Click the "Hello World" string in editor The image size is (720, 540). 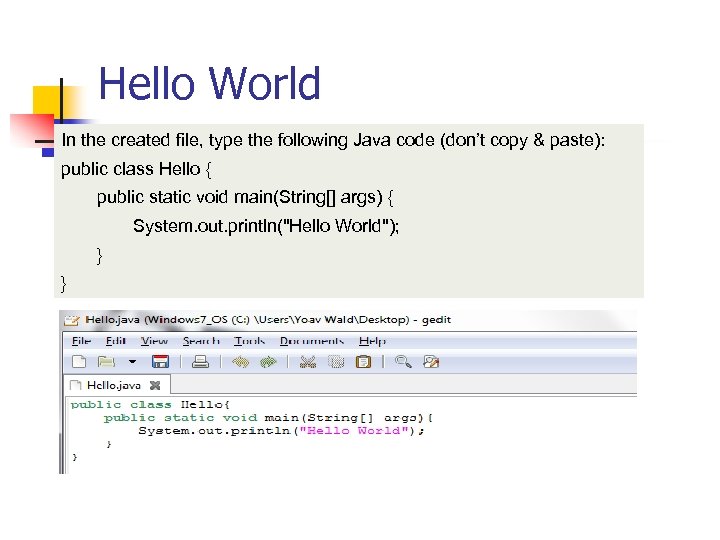pyautogui.click(x=354, y=431)
